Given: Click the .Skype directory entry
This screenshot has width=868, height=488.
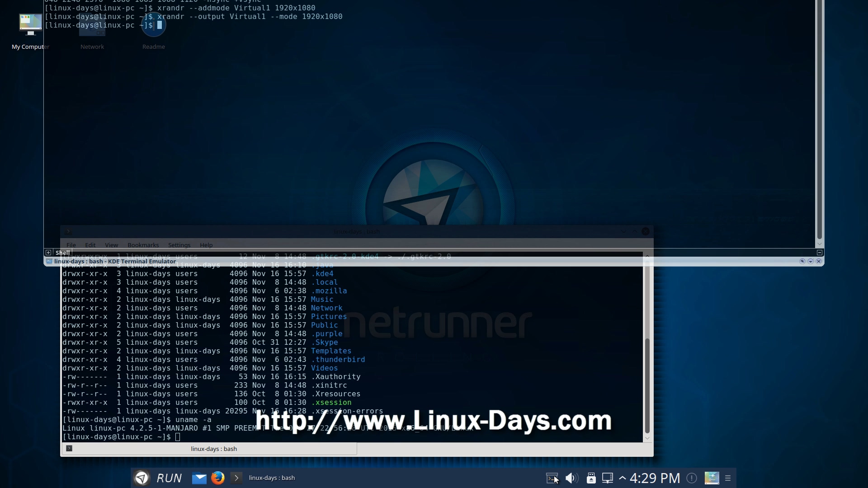Looking at the screenshot, I should (324, 343).
